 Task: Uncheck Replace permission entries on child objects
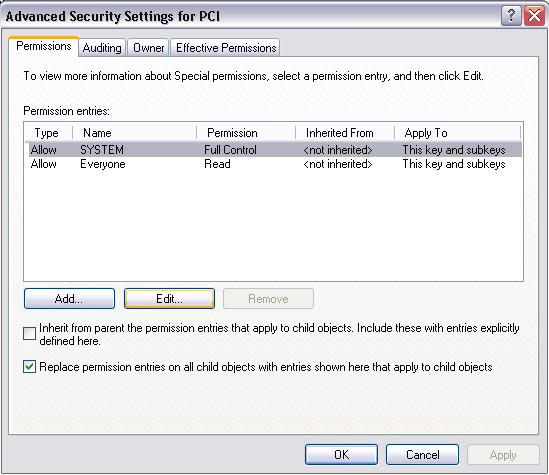pos(29,367)
